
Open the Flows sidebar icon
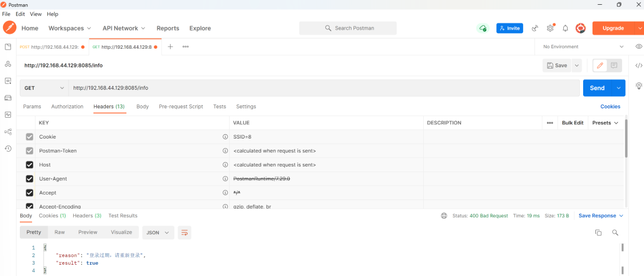pyautogui.click(x=8, y=132)
